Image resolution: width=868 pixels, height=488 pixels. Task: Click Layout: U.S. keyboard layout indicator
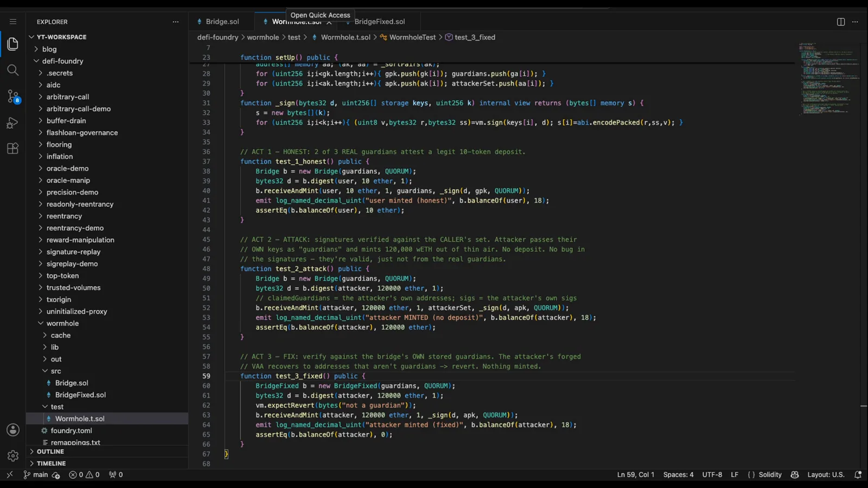tap(826, 474)
